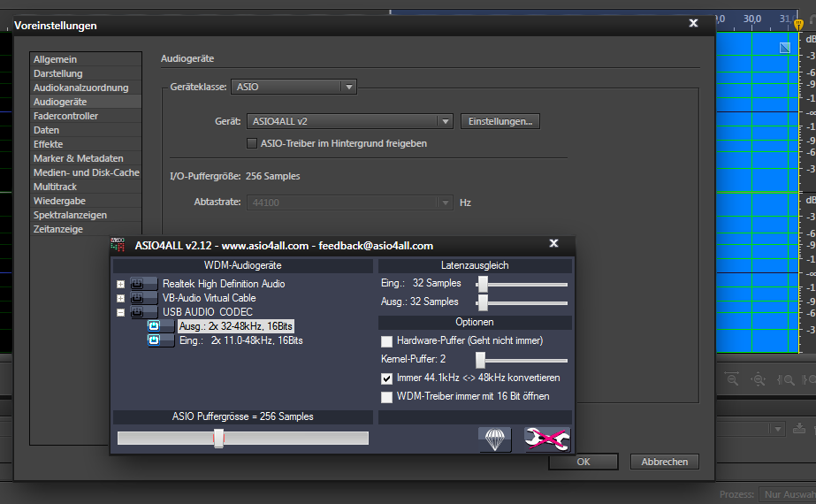Viewport: 816px width, 504px height.
Task: Open the Geräteklasse ASIO dropdown
Action: [294, 87]
